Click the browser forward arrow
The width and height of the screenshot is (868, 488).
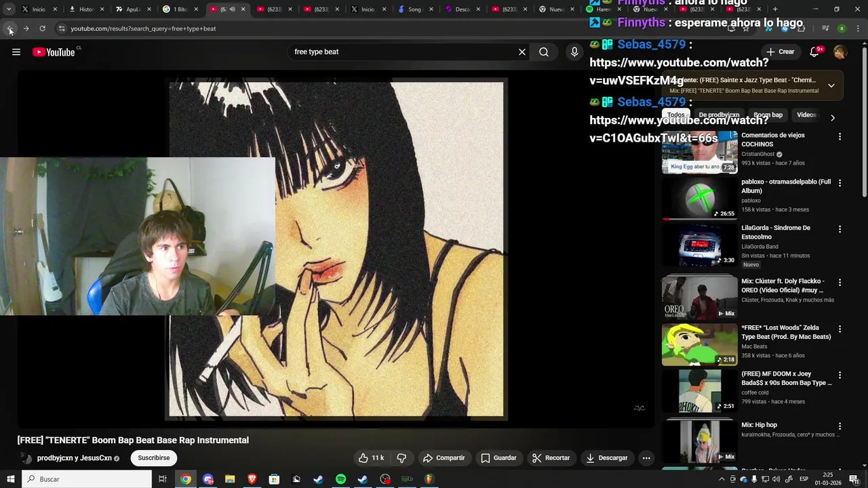[26, 28]
